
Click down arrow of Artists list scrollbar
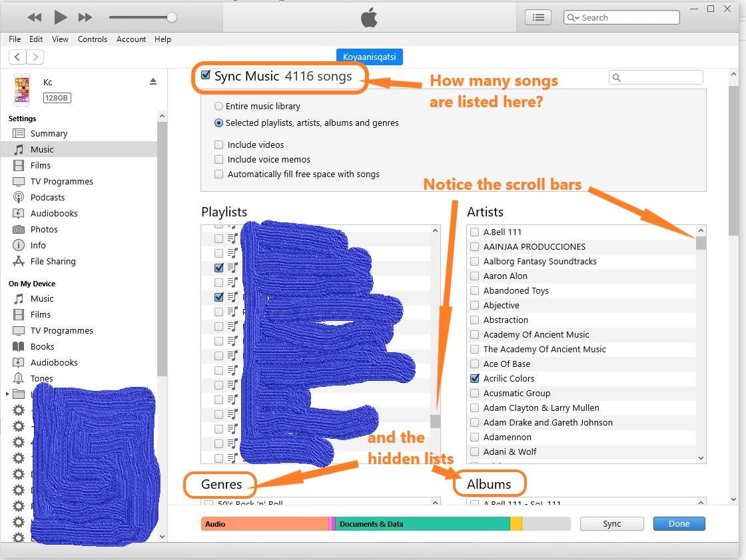coord(701,457)
